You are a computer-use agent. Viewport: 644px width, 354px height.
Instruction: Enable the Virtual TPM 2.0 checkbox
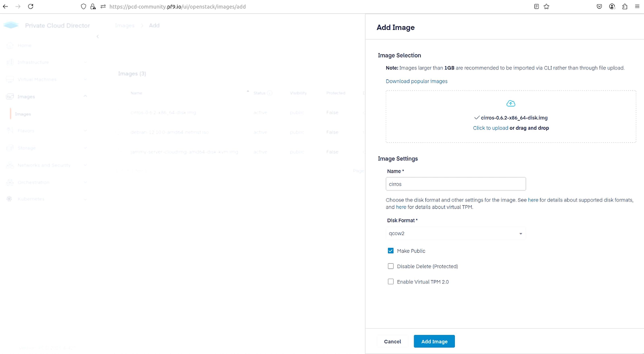(390, 282)
